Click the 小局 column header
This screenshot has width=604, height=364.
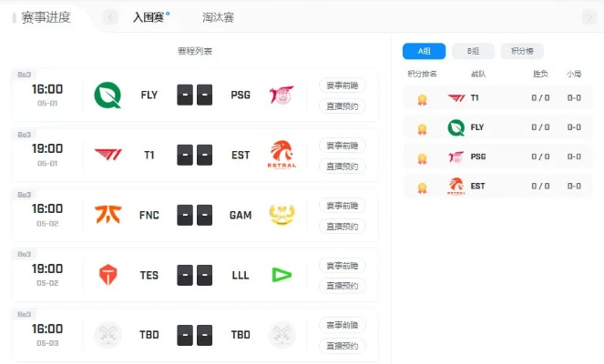tap(574, 74)
